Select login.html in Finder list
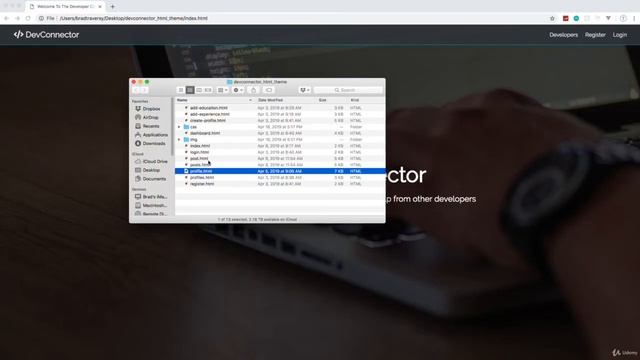Viewport: 640px width, 360px height. (280, 152)
